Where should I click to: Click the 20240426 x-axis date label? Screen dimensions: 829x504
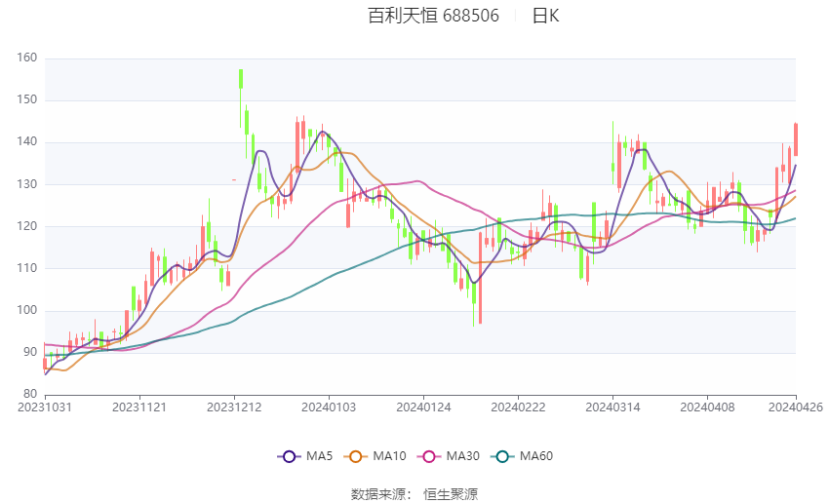[x=796, y=407]
